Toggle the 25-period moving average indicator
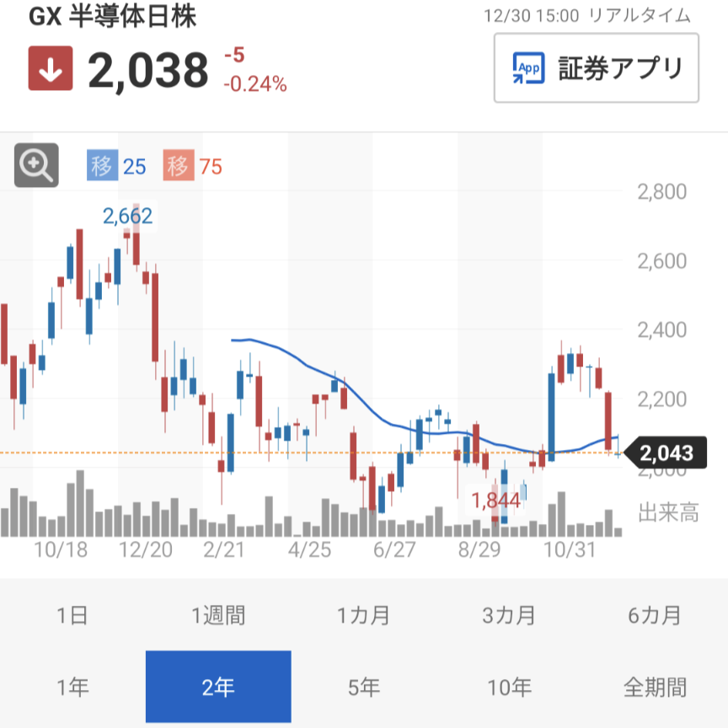Image resolution: width=728 pixels, height=728 pixels. (x=116, y=167)
